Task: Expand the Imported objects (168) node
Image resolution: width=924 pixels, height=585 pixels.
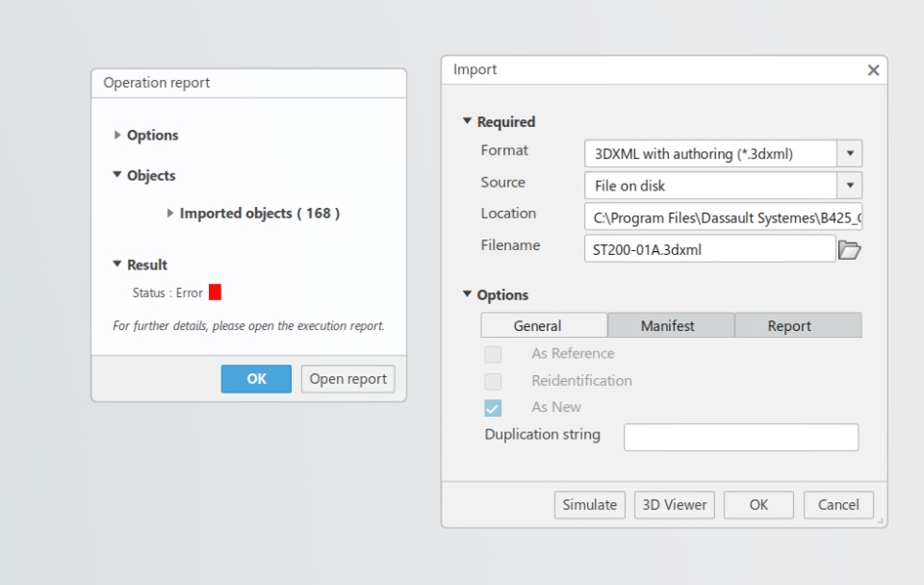Action: [x=171, y=214]
